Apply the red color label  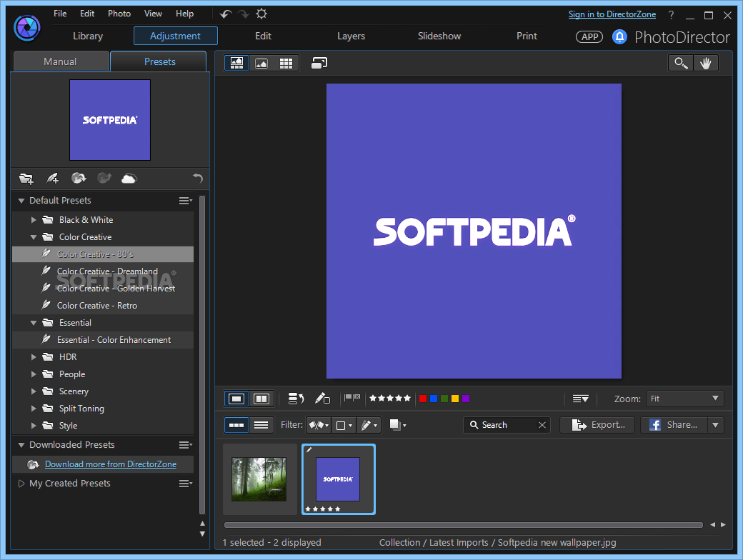(x=423, y=399)
